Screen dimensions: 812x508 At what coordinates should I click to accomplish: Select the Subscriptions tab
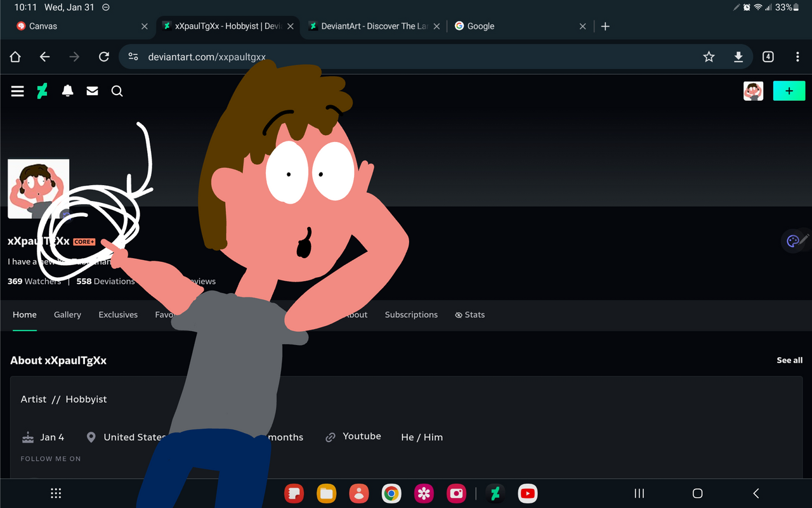411,315
